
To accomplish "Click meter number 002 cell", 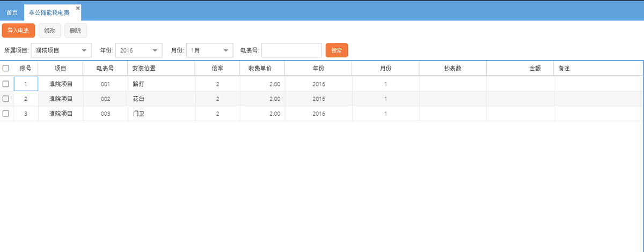I will [x=105, y=99].
